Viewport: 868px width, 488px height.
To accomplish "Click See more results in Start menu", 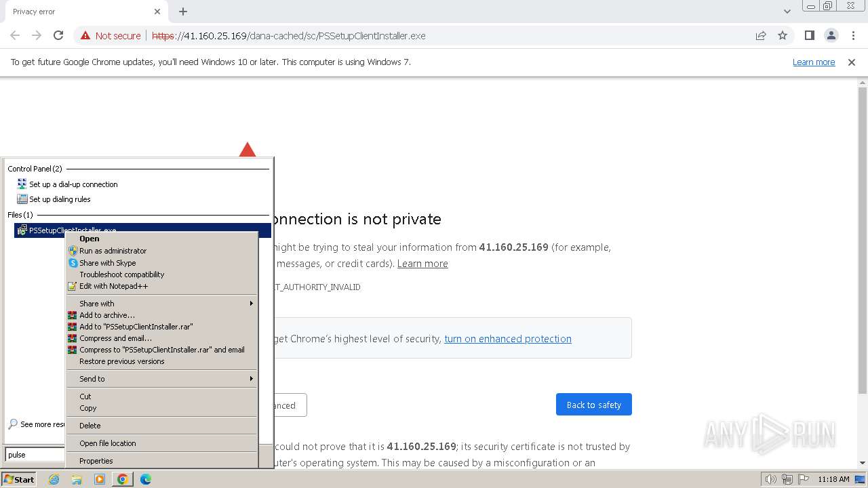I will tap(37, 424).
